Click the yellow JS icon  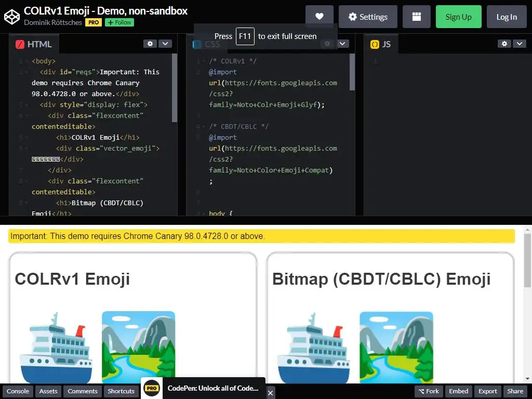click(375, 45)
